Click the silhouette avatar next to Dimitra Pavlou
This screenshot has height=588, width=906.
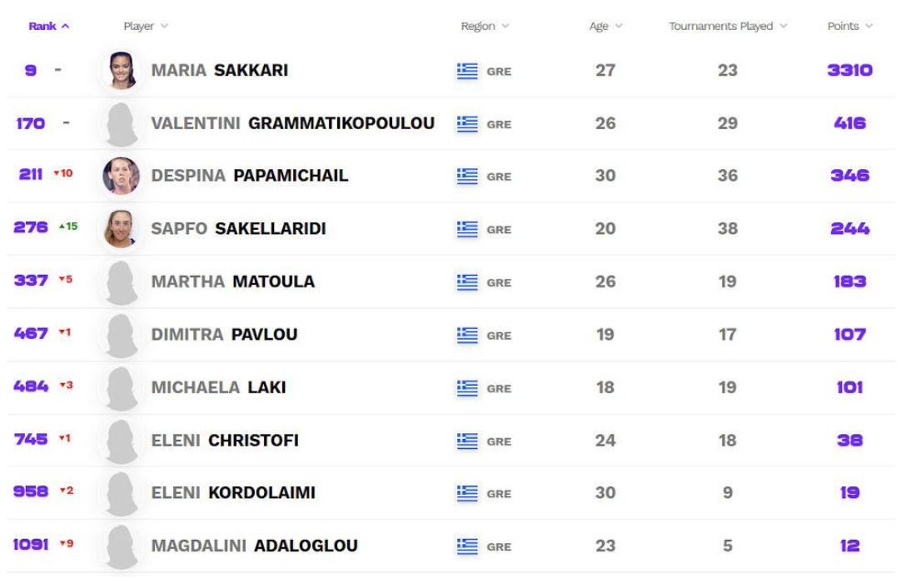pos(122,335)
